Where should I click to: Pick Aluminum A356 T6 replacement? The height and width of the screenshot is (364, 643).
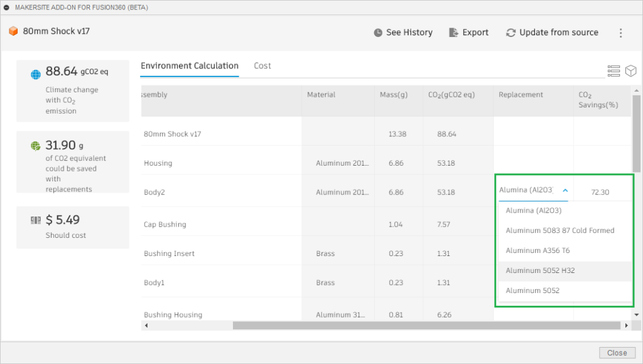[x=538, y=250]
